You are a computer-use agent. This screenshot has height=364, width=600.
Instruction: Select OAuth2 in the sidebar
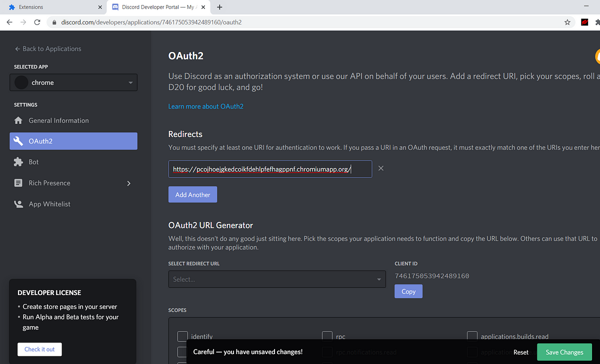click(73, 141)
